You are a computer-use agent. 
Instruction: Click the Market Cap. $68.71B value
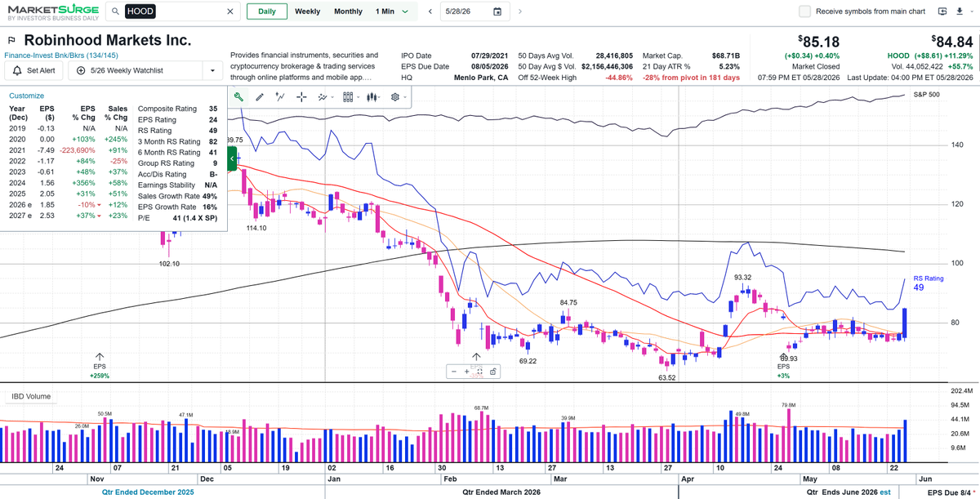[x=726, y=55]
